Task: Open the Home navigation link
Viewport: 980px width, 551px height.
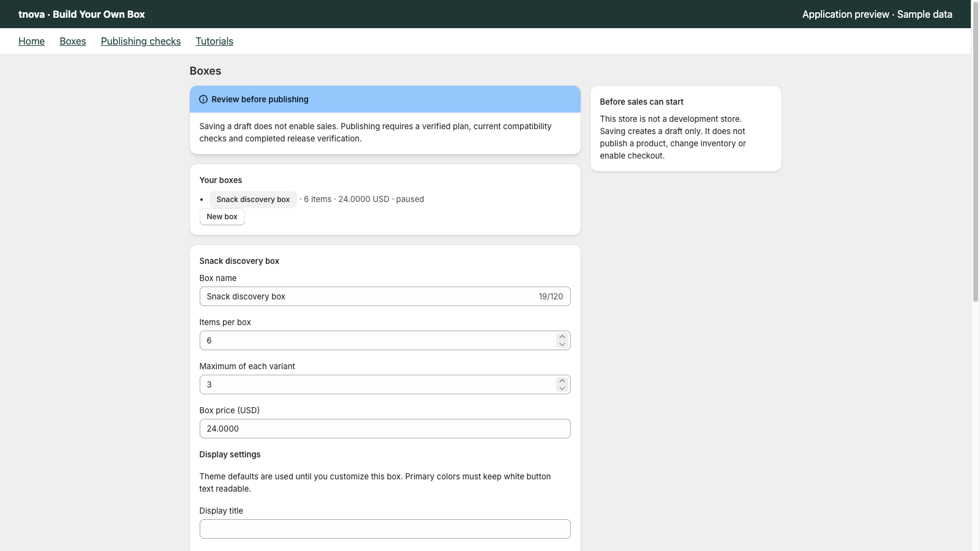Action: (x=31, y=41)
